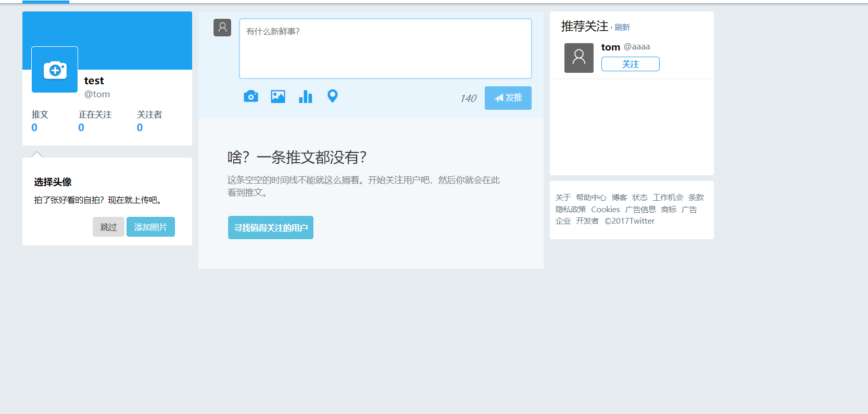Image resolution: width=868 pixels, height=414 pixels.
Task: Open the 帮助中心 footer link
Action: point(591,198)
